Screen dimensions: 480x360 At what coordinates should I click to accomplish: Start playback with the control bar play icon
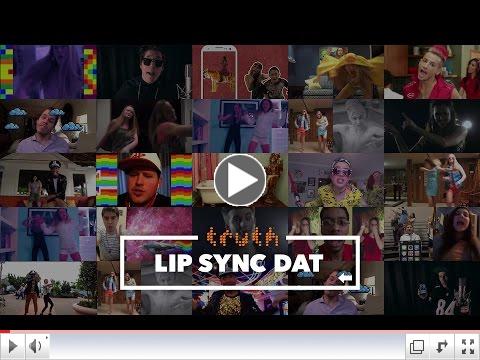tap(13, 346)
